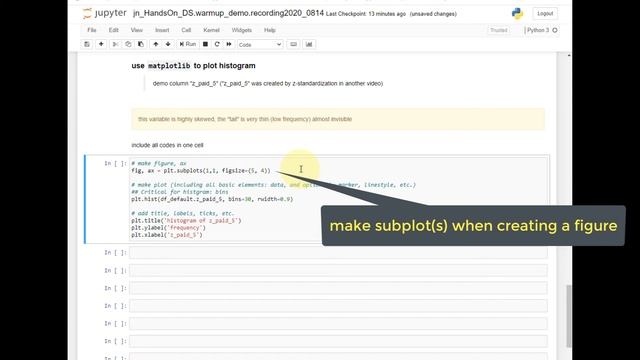This screenshot has height=360, width=640.
Task: Click the scrollbar up arrow
Action: click(569, 55)
